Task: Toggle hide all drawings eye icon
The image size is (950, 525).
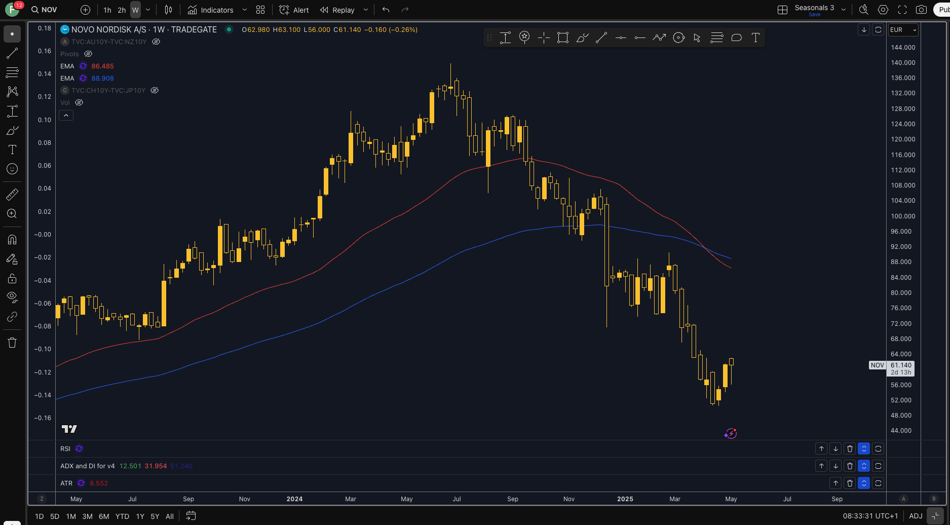Action: click(12, 297)
